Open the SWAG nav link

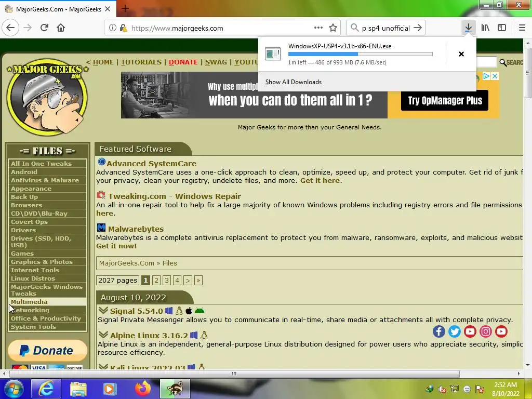pos(216,62)
